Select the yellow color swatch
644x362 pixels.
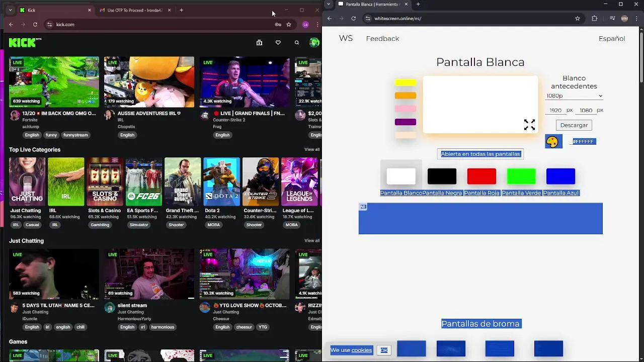[406, 82]
